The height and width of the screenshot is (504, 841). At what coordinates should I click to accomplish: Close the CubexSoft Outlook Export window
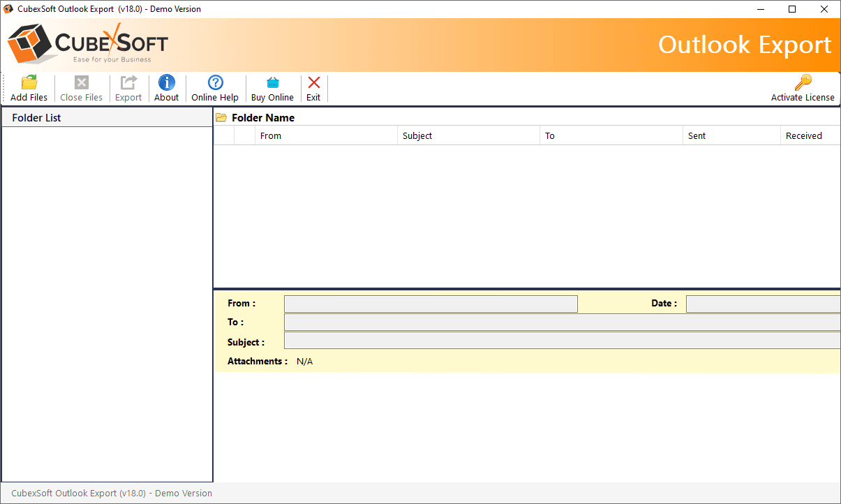coord(824,9)
